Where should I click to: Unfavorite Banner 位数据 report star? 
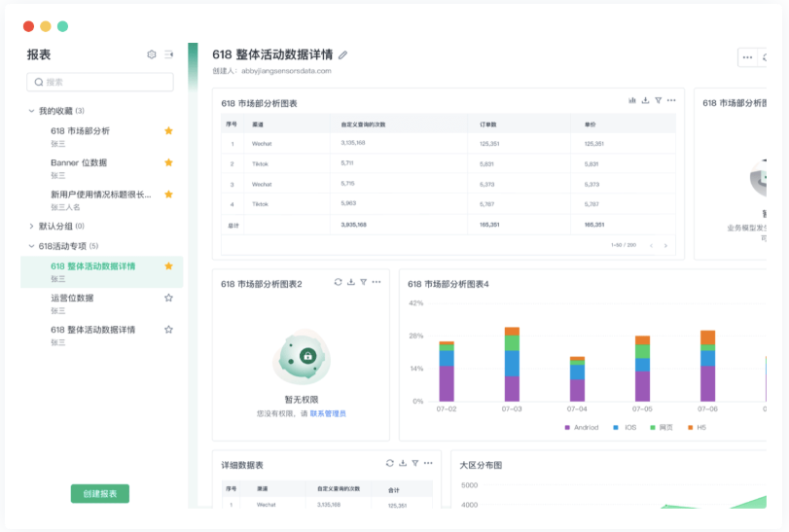pos(168,162)
